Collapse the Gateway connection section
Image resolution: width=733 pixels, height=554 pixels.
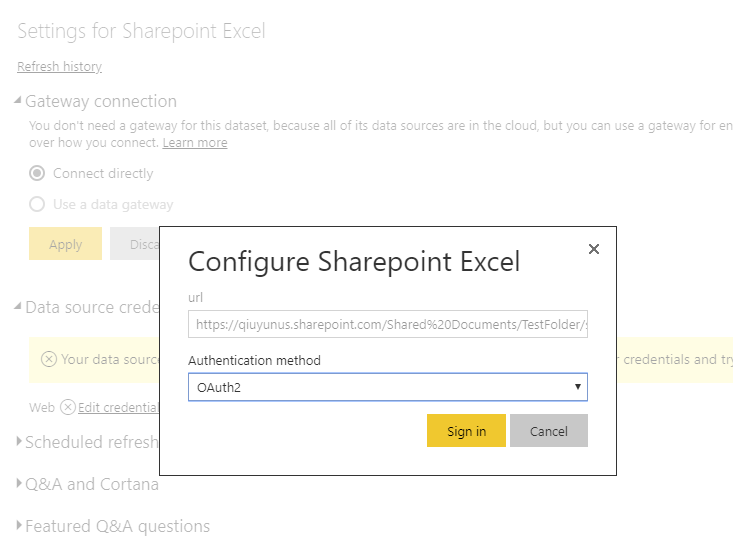pyautogui.click(x=18, y=100)
